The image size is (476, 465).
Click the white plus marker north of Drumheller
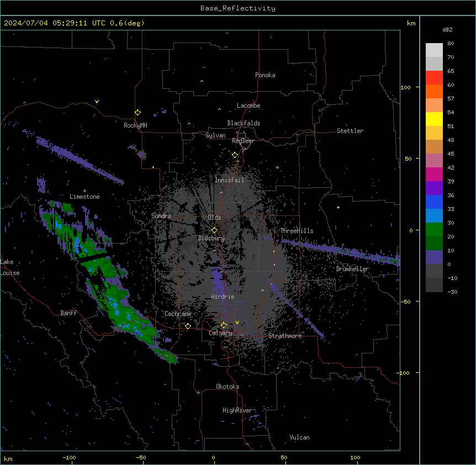[338, 207]
